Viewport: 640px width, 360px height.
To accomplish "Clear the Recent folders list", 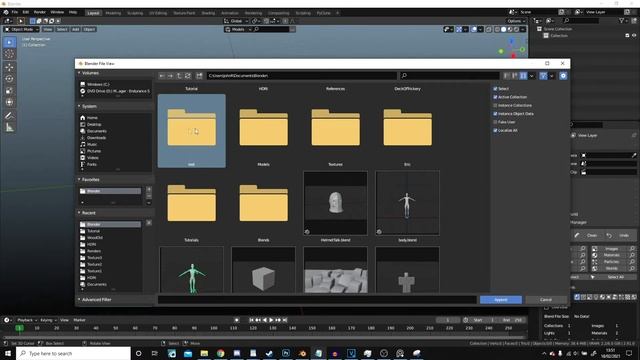I will [x=149, y=223].
